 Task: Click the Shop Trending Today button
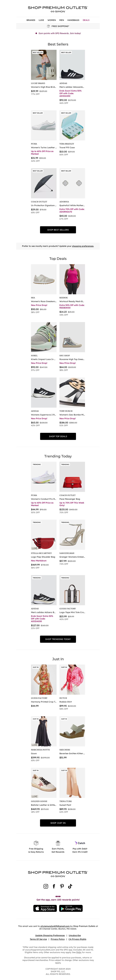tap(58, 639)
